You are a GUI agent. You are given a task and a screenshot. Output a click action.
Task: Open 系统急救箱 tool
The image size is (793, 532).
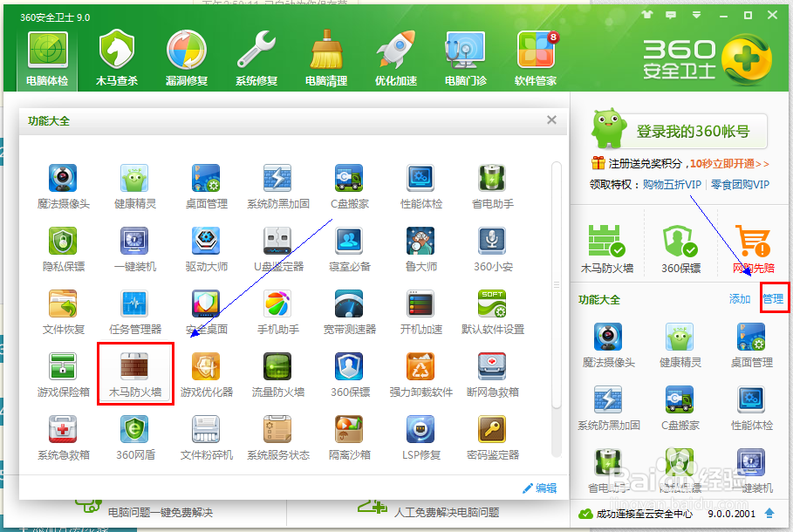(x=63, y=438)
